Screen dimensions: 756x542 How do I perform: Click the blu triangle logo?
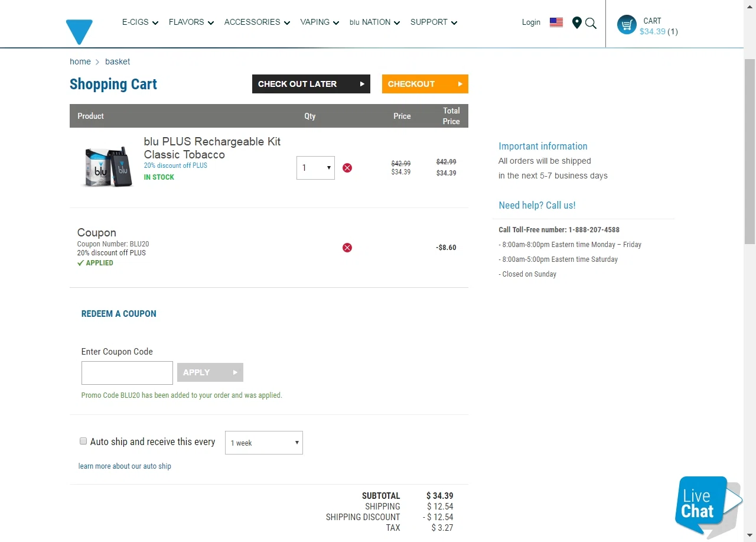point(79,32)
